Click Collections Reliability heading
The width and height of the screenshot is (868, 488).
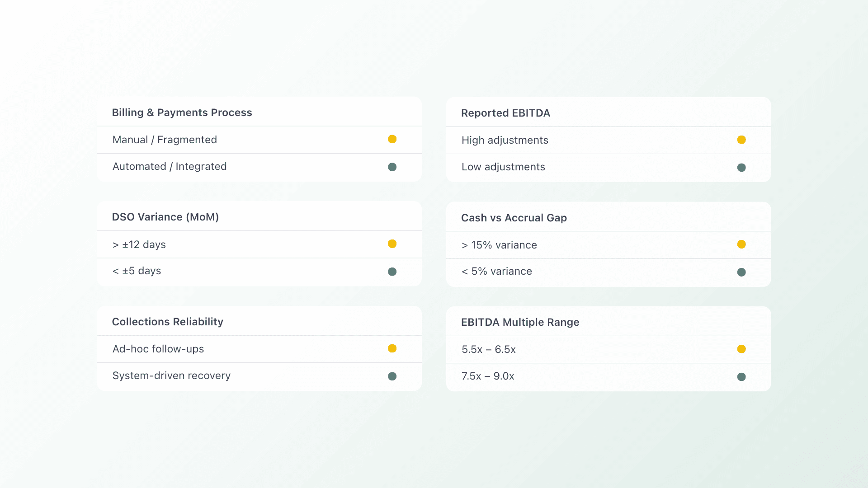tap(167, 322)
